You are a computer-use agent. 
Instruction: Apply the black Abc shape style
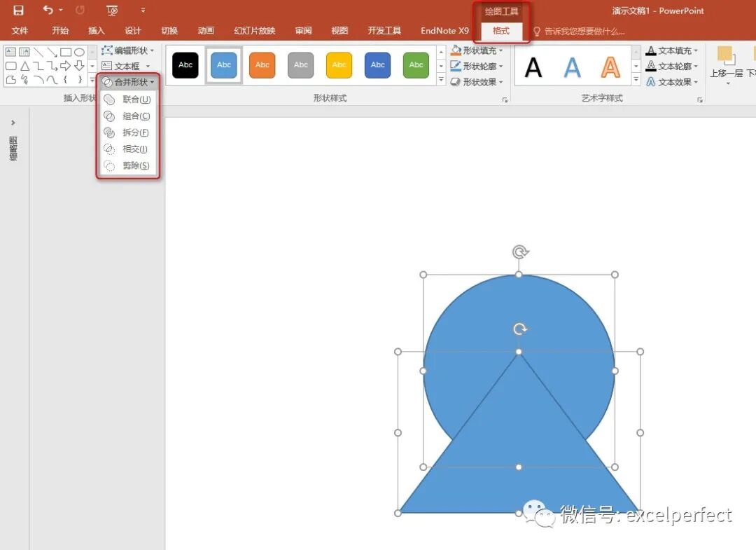point(185,65)
